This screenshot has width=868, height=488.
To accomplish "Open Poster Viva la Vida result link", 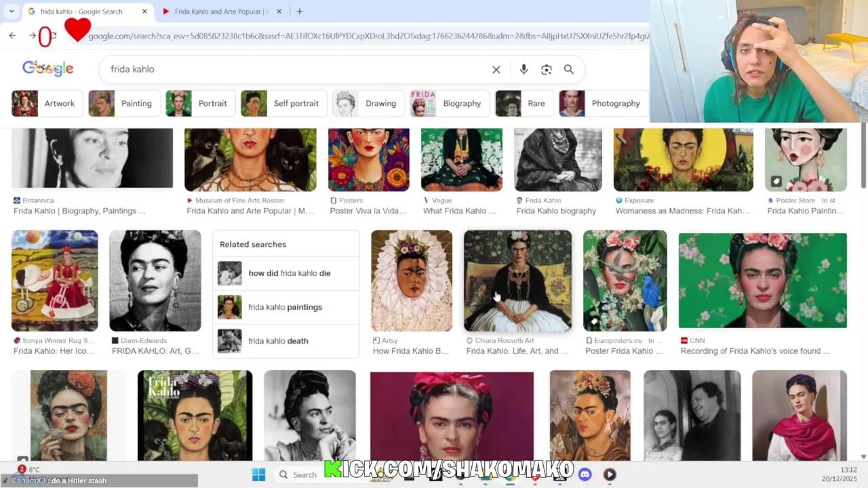I will pyautogui.click(x=368, y=211).
